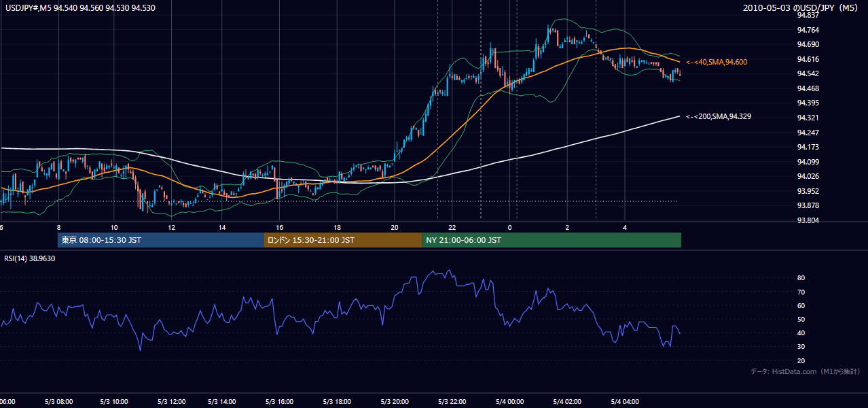Screen dimensions: 868x408
Task: Click the 5/3 22:00 date label
Action: (x=452, y=402)
